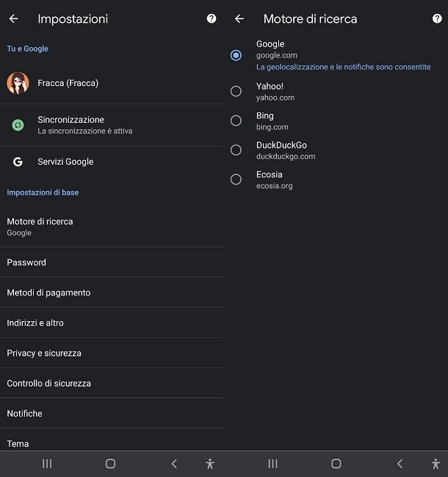The width and height of the screenshot is (448, 477).
Task: Tap home button in left navigation bar
Action: (x=110, y=464)
